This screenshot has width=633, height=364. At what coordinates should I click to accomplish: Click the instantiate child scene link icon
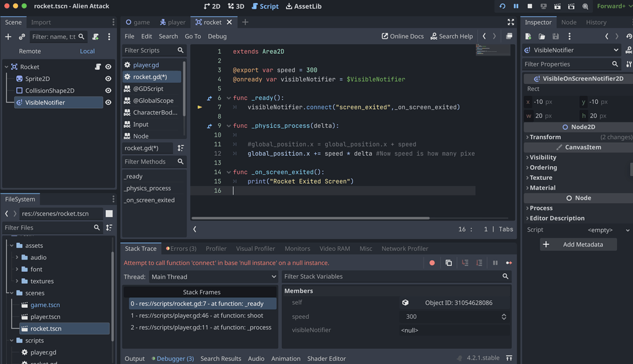pos(22,37)
